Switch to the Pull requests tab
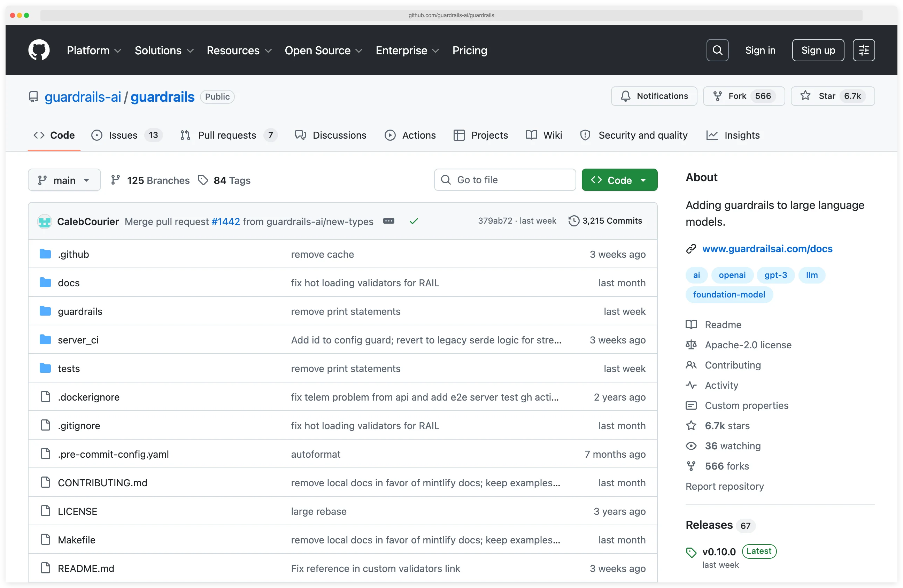The image size is (903, 588). coord(227,135)
